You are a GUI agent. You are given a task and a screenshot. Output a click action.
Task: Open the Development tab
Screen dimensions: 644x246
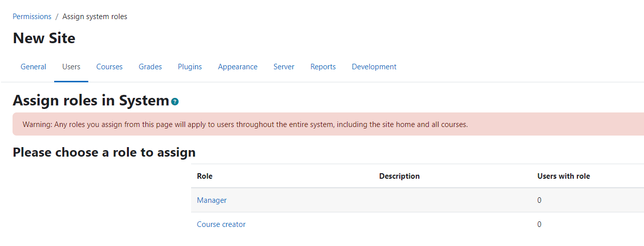[x=374, y=67]
